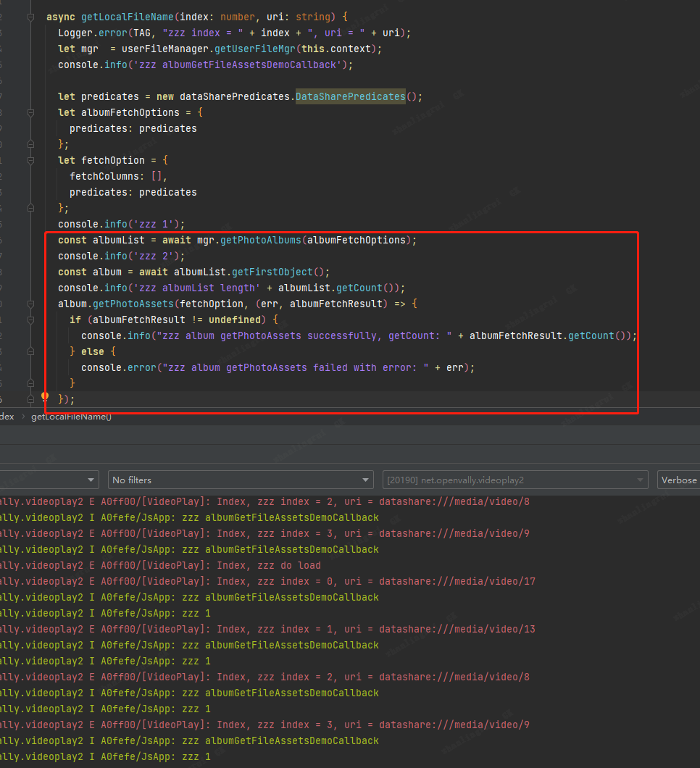Collapse the fold marker beside let albumFetchOptions
The height and width of the screenshot is (768, 700).
click(31, 112)
